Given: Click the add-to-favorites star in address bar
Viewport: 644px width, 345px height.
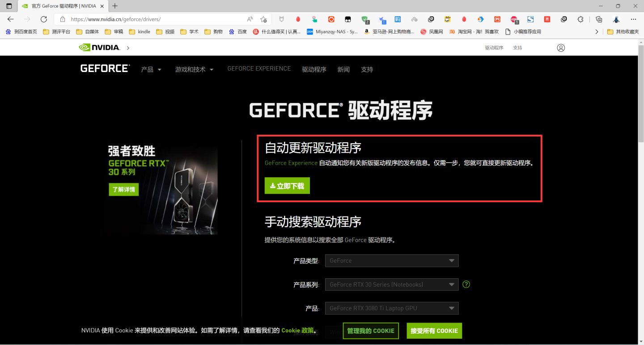Looking at the screenshot, I should [x=263, y=19].
